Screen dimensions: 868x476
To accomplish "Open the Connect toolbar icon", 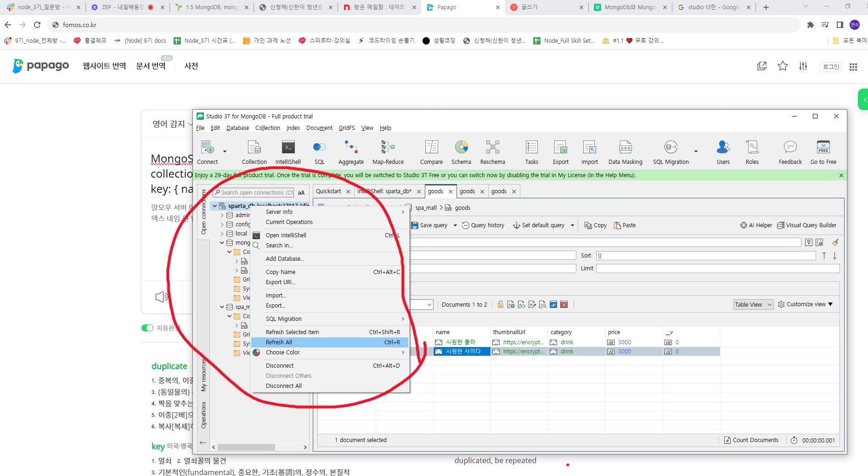I will point(207,152).
